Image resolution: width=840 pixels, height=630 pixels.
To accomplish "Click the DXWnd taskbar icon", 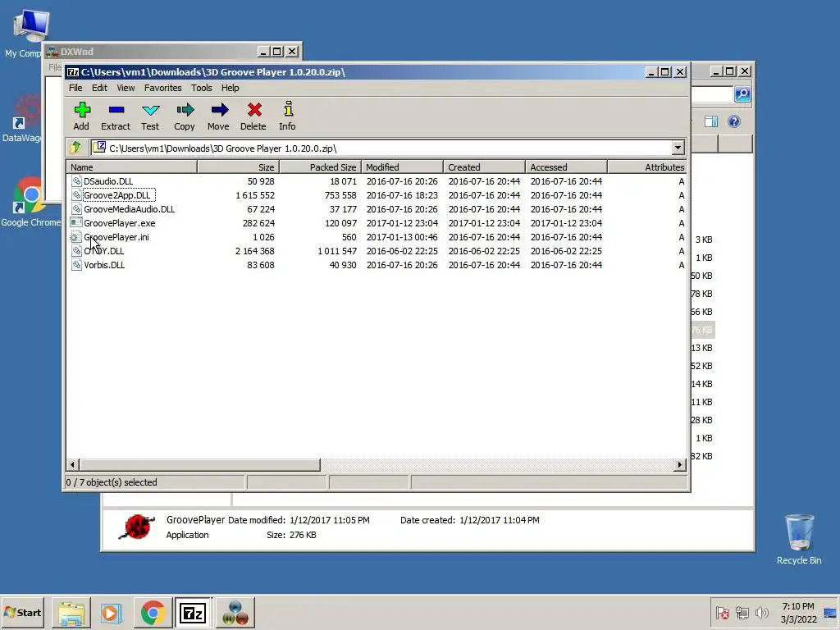I will [x=235, y=613].
